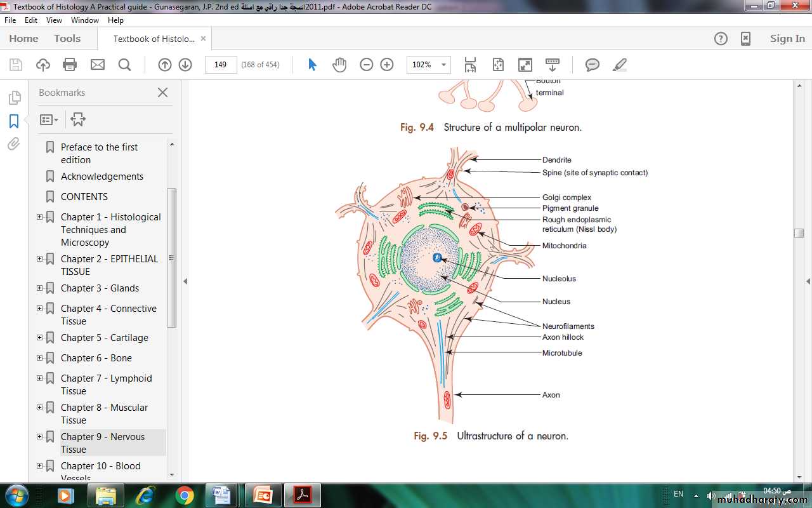The width and height of the screenshot is (812, 508).
Task: Toggle the Attachments paperclip panel
Action: [x=14, y=144]
